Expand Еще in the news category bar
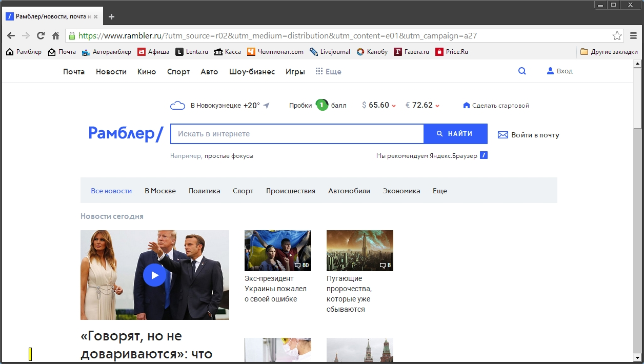 coord(439,191)
